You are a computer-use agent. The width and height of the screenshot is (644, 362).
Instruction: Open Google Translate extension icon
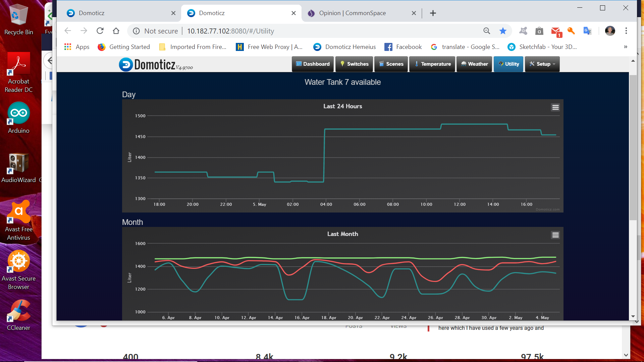point(587,31)
